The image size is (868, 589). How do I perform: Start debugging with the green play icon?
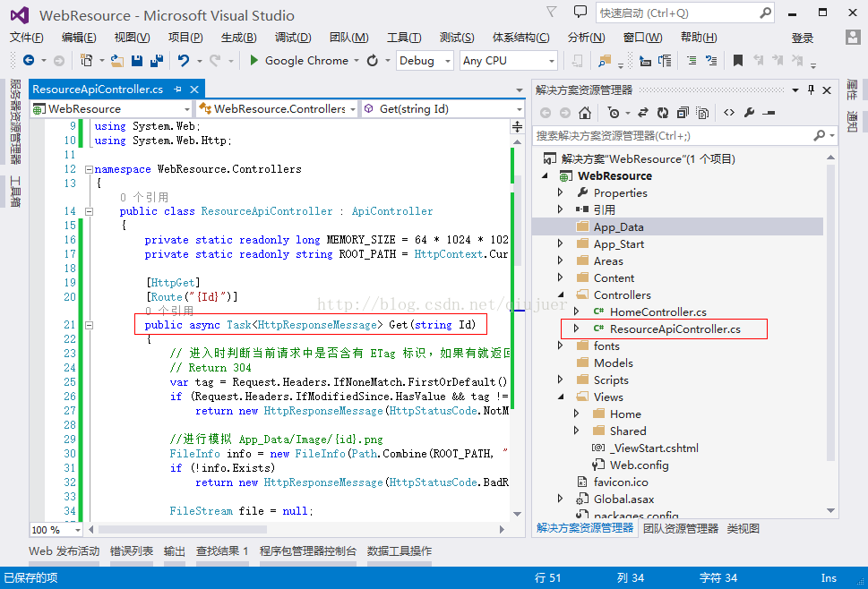coord(254,60)
